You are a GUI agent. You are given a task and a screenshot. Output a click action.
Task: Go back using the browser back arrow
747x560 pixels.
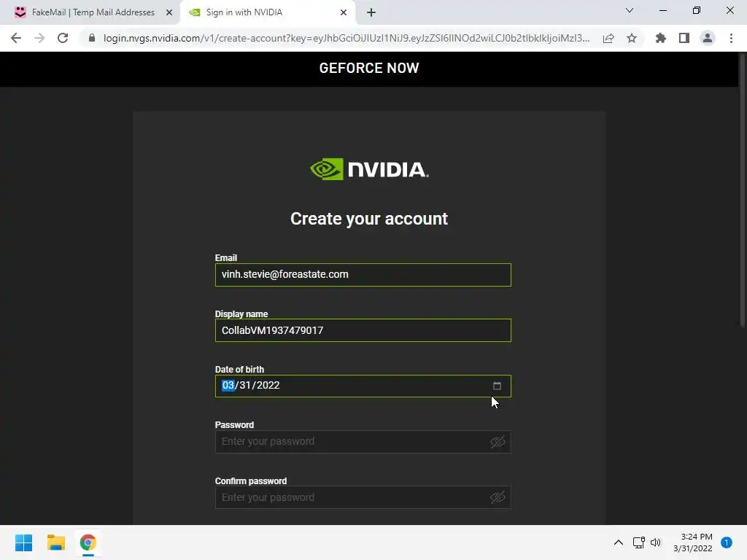click(x=16, y=38)
